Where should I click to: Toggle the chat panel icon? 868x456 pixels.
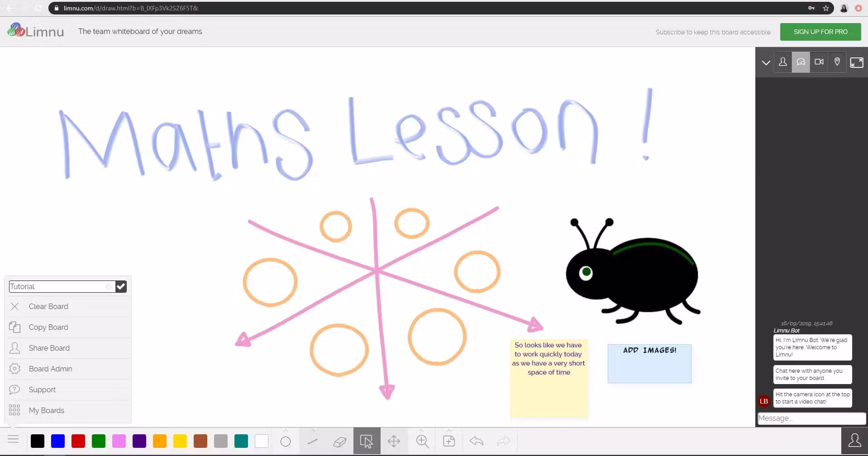pyautogui.click(x=801, y=62)
